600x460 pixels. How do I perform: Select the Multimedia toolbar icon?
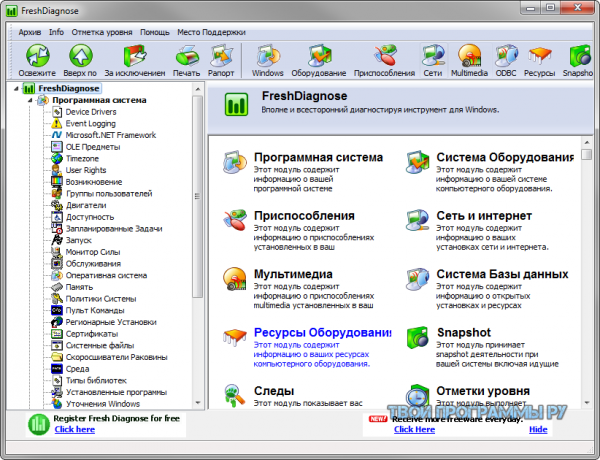pyautogui.click(x=470, y=56)
